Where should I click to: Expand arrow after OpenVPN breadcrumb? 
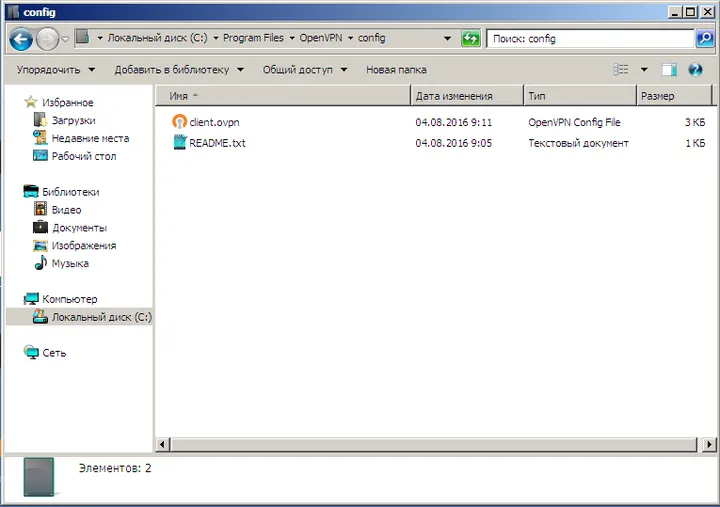pyautogui.click(x=350, y=38)
